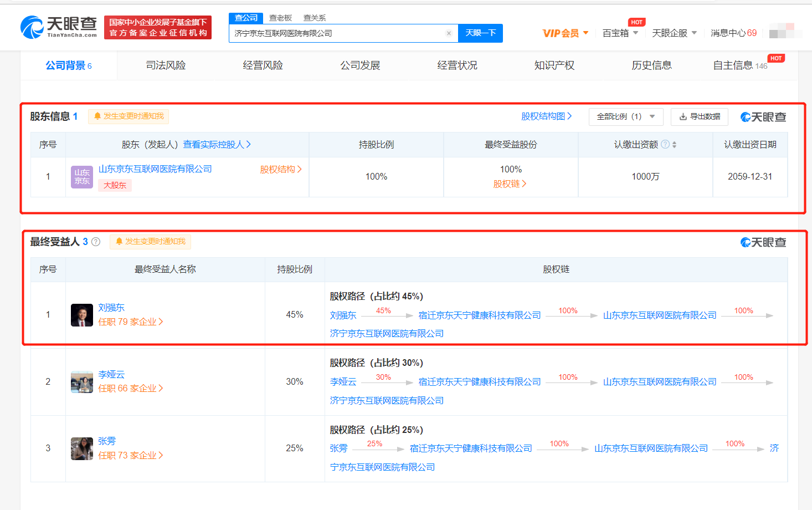Open the VIP会员 membership menu
This screenshot has height=510, width=812.
[563, 33]
